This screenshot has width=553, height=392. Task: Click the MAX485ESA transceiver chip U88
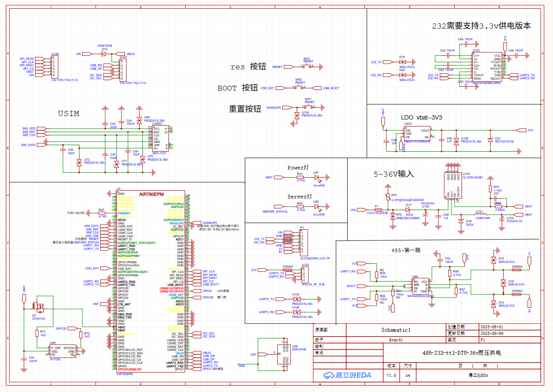(420, 286)
